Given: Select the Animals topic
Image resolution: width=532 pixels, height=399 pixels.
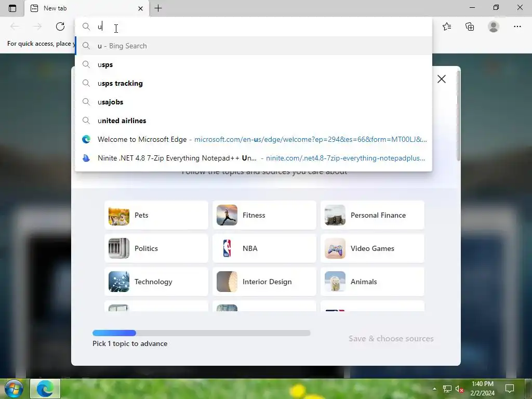Looking at the screenshot, I should [x=372, y=282].
